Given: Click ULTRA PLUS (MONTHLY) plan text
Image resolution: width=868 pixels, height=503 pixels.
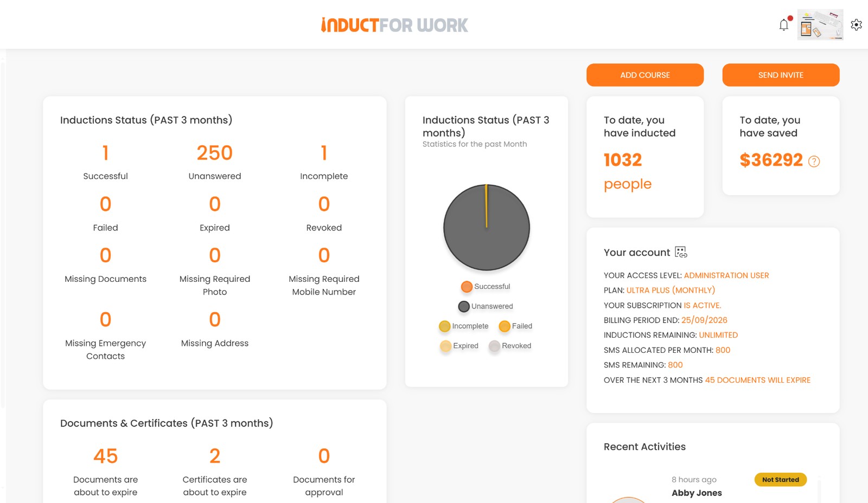Looking at the screenshot, I should [671, 291].
